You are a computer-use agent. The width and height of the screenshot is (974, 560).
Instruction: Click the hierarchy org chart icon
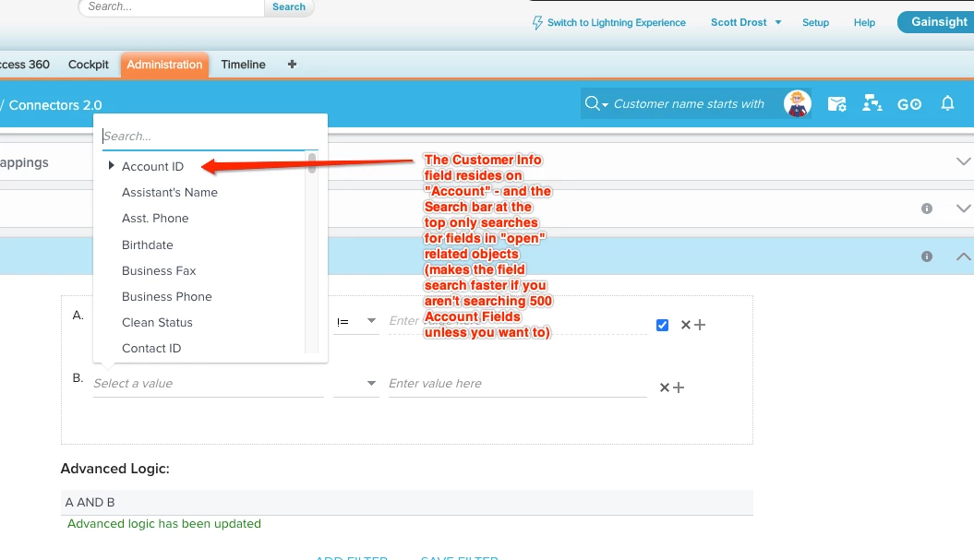872,103
